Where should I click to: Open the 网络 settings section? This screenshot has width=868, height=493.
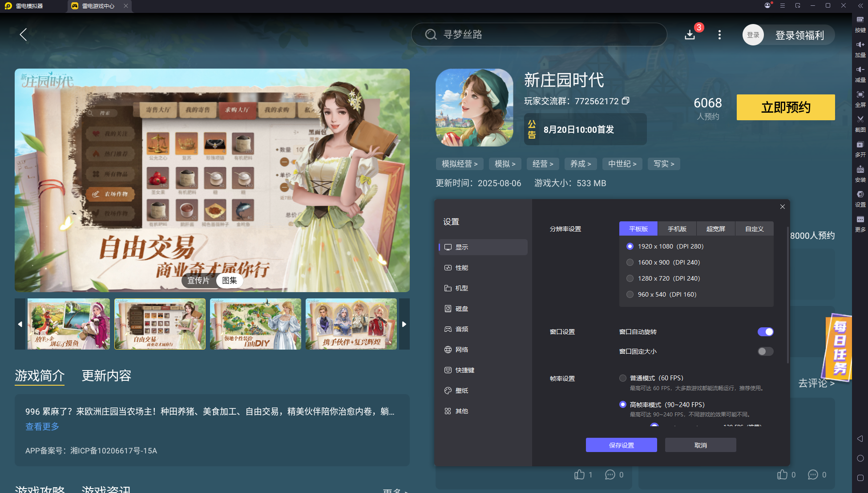tap(483, 350)
